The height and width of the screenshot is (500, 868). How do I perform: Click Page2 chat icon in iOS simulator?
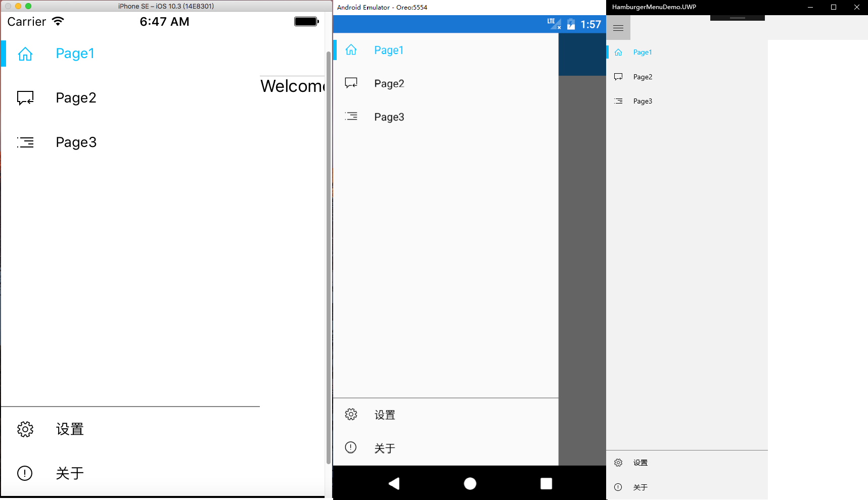25,98
